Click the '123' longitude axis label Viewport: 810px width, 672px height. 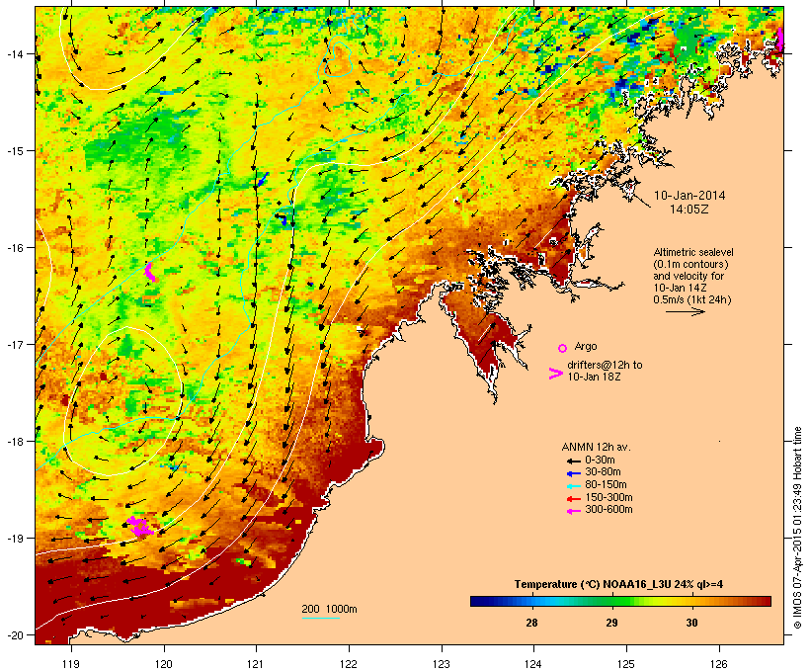coord(442,664)
